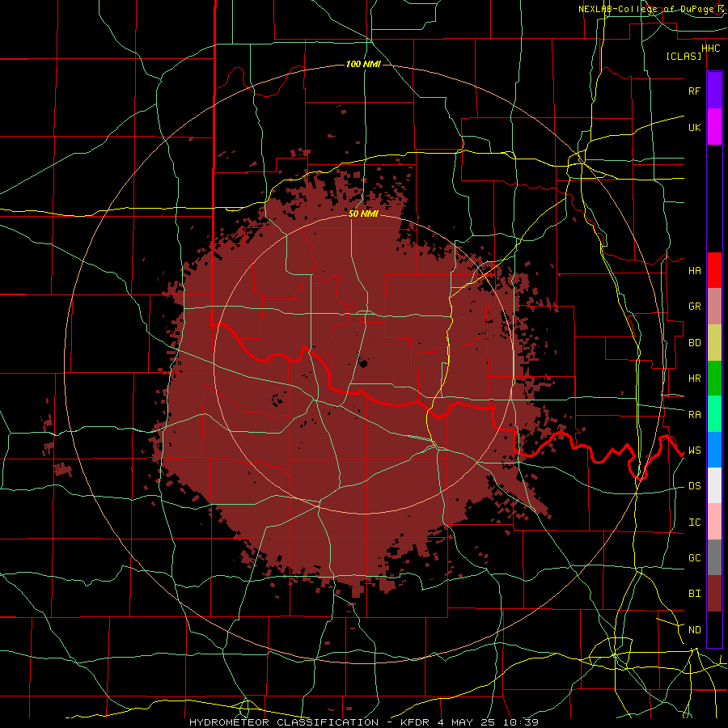Click the WS legend label

[x=694, y=451]
